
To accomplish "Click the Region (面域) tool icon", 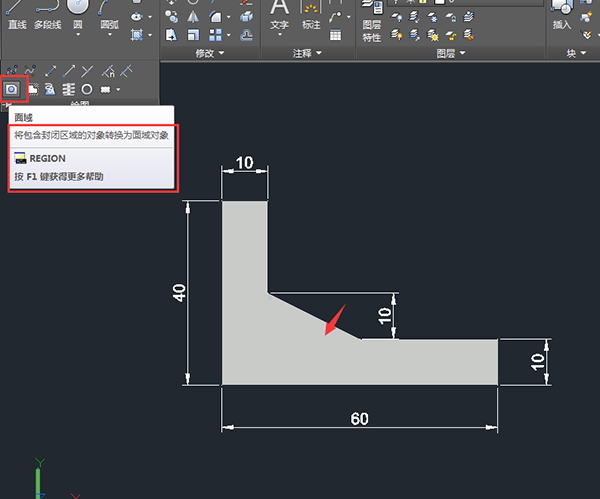I will [12, 89].
